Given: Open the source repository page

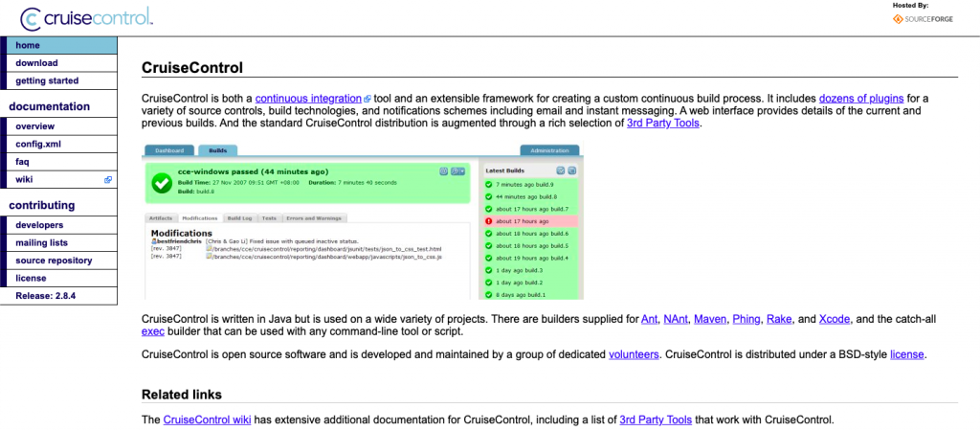Looking at the screenshot, I should coord(58,261).
